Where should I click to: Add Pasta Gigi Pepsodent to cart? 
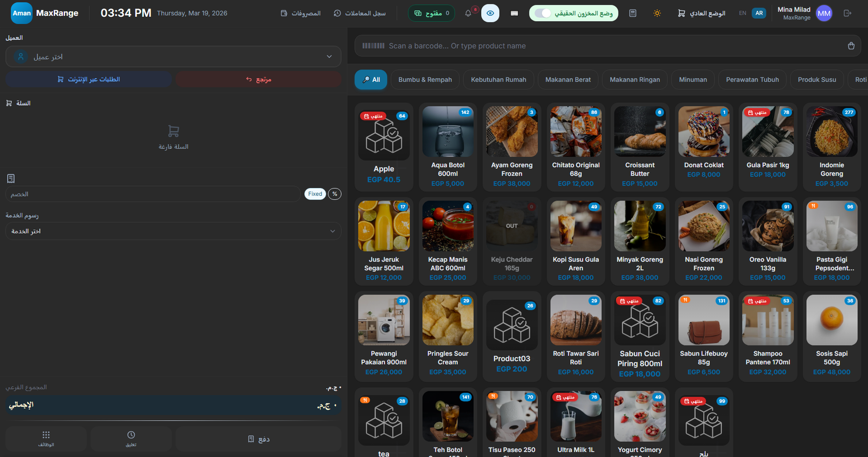click(832, 241)
